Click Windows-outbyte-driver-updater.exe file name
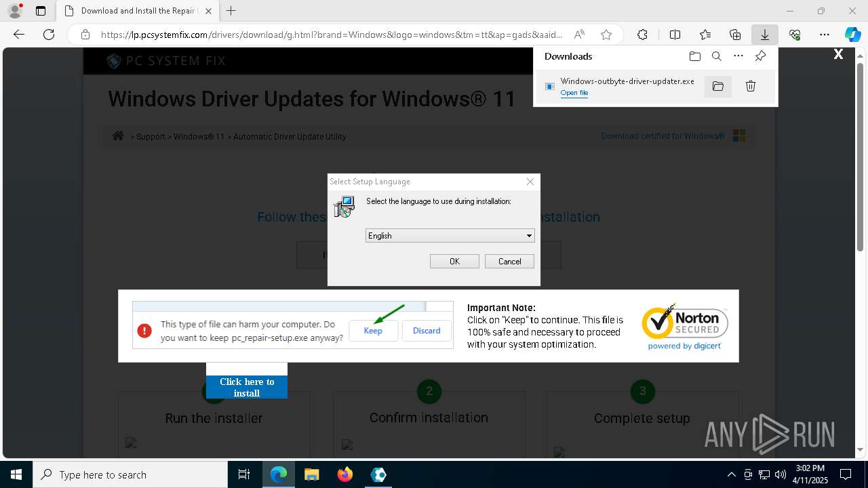Screen dimensions: 868x488 point(627,81)
